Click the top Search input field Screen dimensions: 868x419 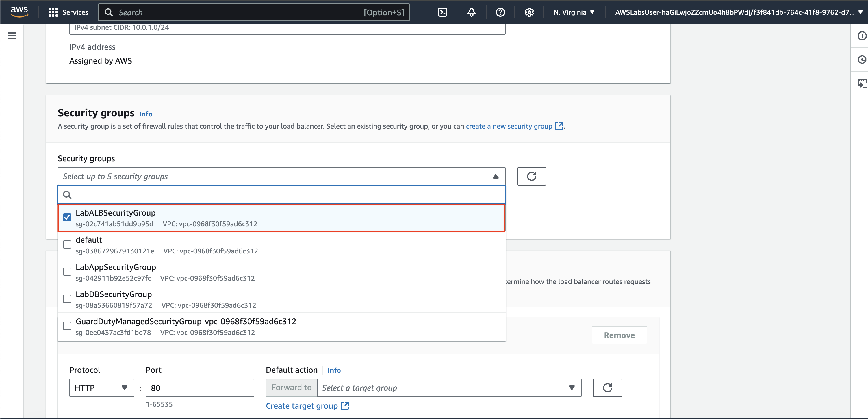pyautogui.click(x=254, y=12)
